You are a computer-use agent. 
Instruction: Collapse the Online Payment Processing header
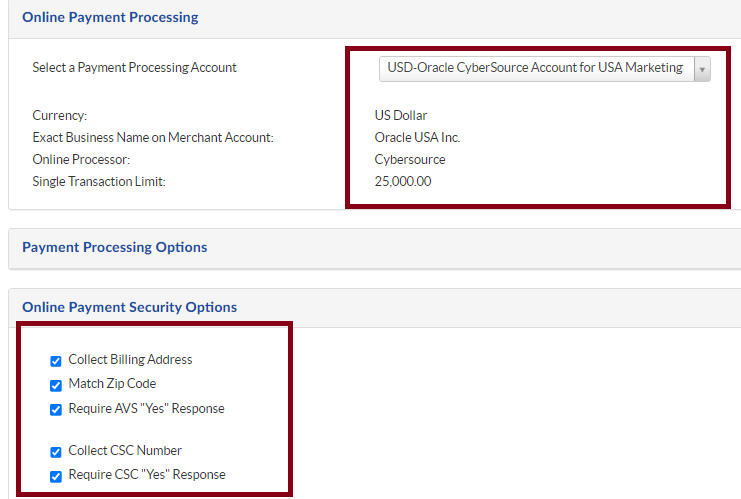110,17
